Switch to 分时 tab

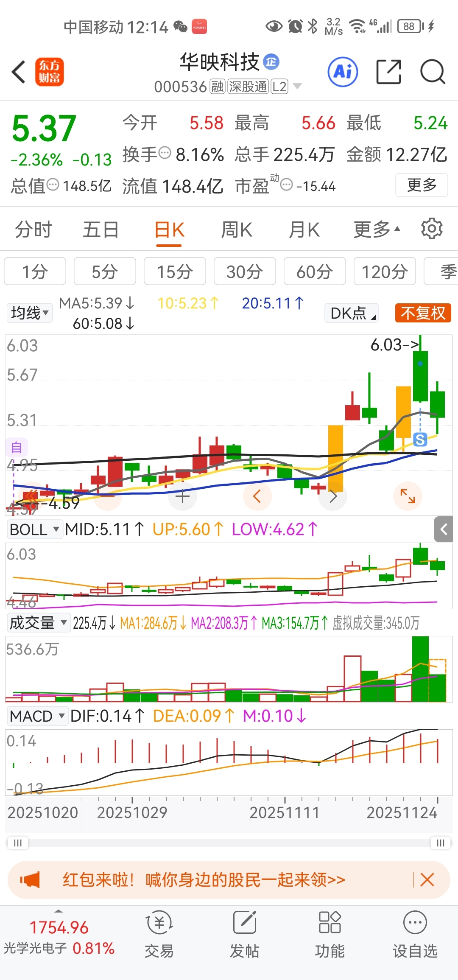[33, 230]
